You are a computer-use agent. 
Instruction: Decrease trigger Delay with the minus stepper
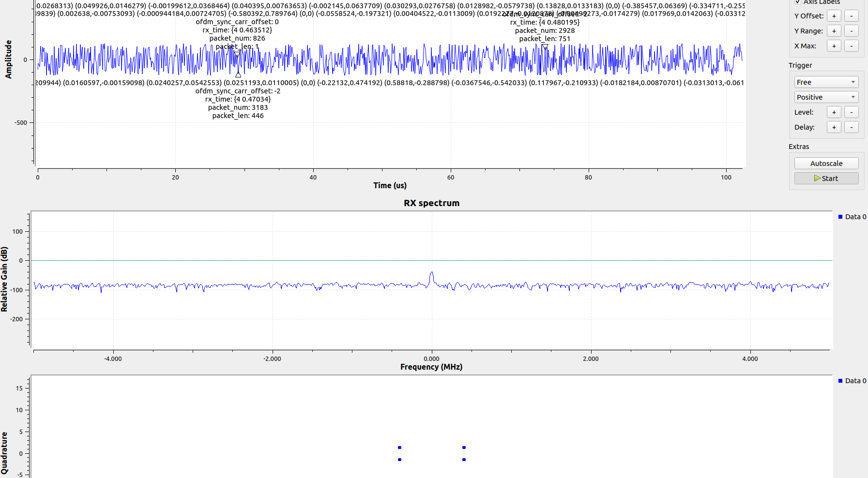852,127
